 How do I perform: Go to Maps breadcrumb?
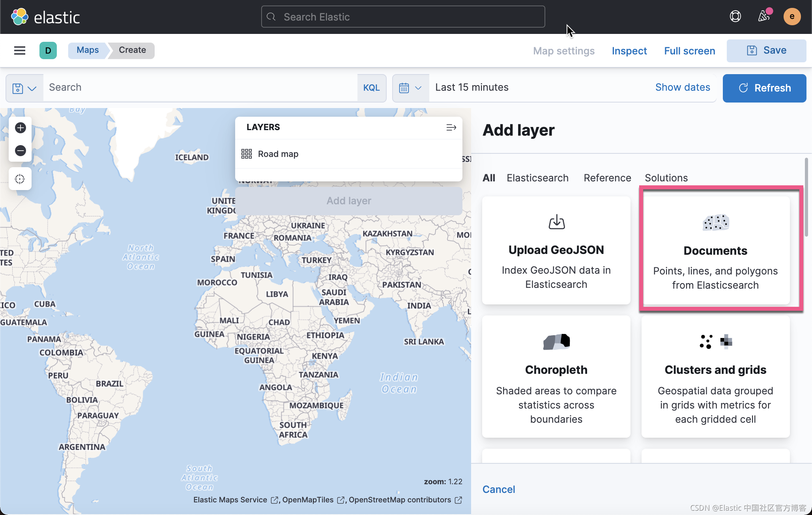88,50
